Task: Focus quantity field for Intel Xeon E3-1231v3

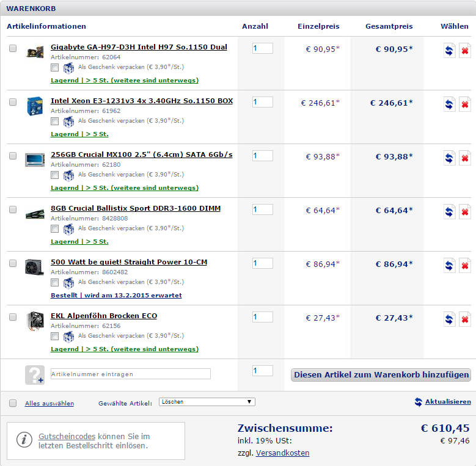Action: point(263,102)
